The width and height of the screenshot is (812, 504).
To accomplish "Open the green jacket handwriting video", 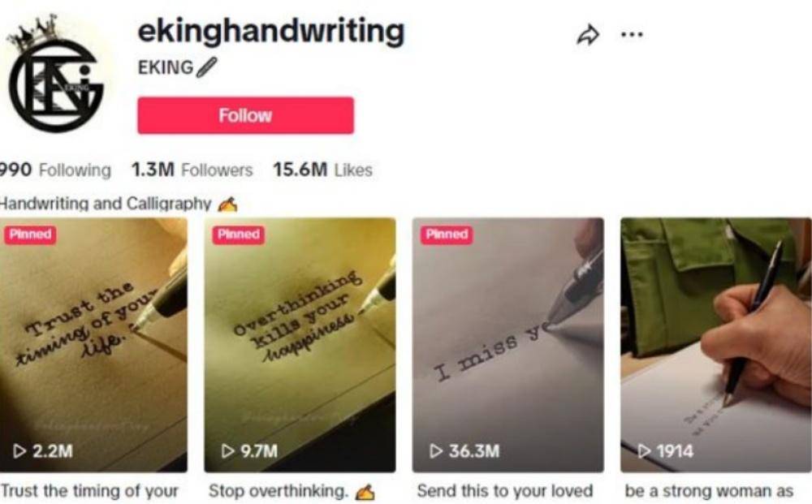I will coord(716,345).
